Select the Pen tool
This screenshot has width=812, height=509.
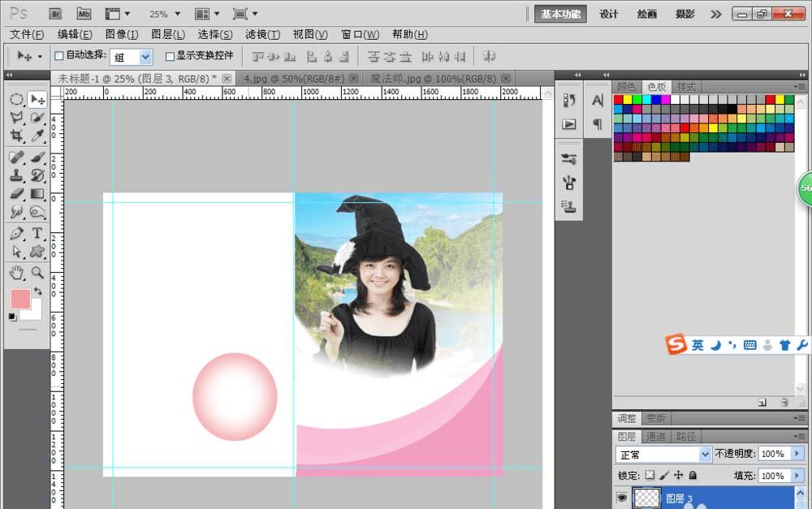16,234
